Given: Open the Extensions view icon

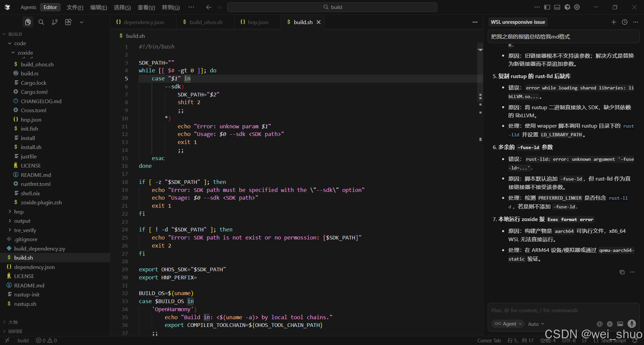Looking at the screenshot, I should [x=68, y=22].
